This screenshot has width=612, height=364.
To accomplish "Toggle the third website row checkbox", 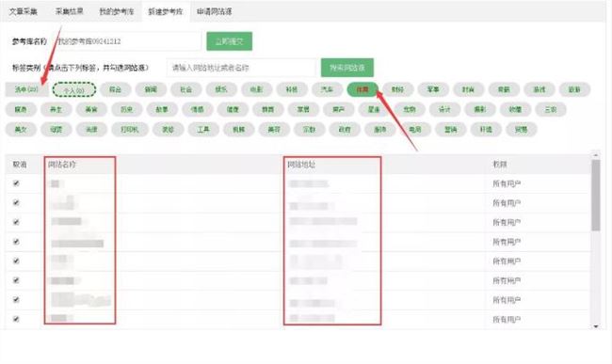I will pos(16,222).
